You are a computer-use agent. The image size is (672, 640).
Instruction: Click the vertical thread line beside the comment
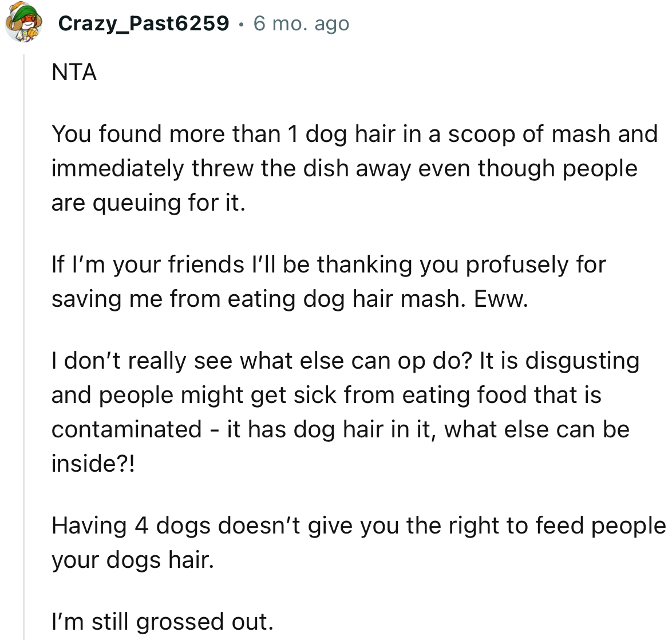click(x=23, y=343)
